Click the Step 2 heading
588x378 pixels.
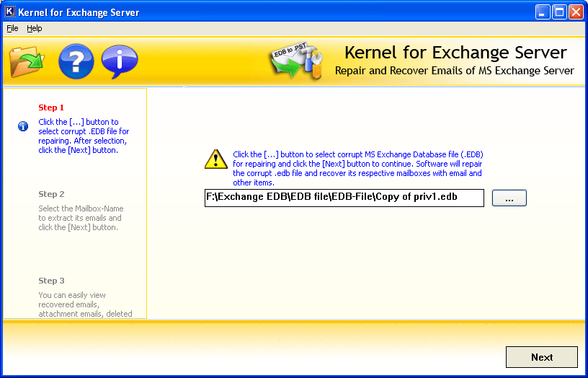click(51, 194)
